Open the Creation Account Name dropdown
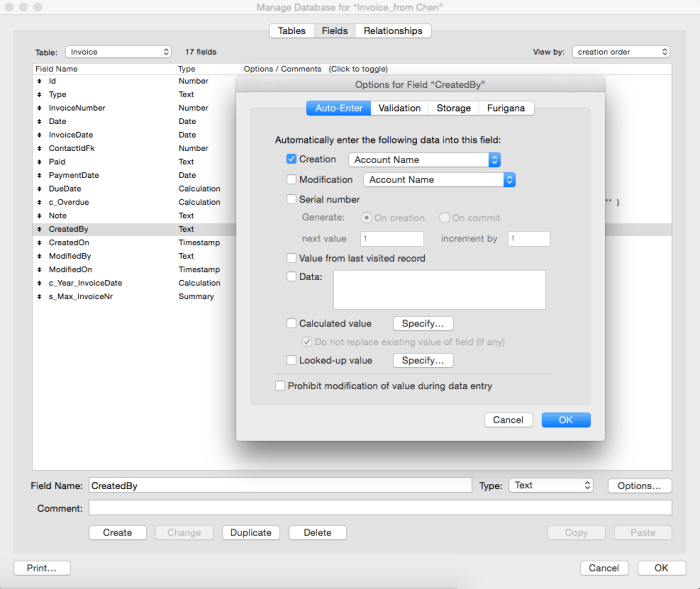This screenshot has width=700, height=589. [x=424, y=159]
